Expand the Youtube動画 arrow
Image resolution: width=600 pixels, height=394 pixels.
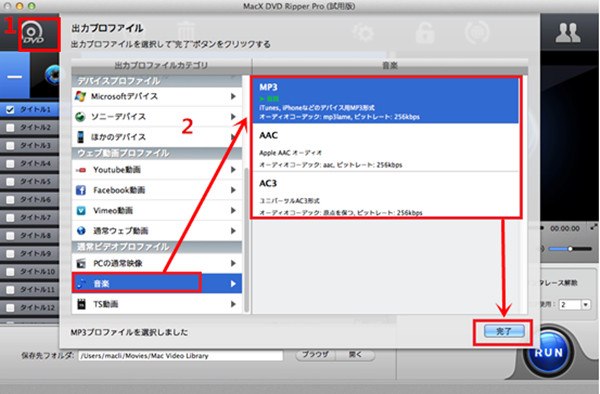pyautogui.click(x=233, y=170)
